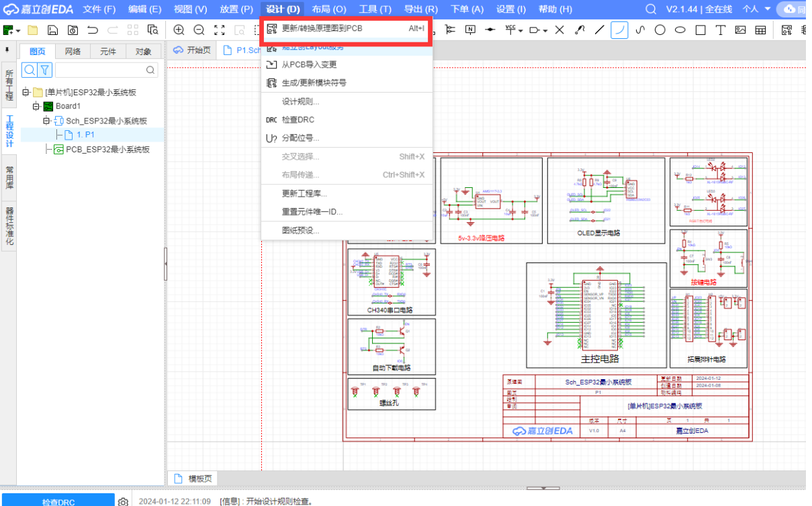Open the 工具 (T) menu
Screen dimensions: 812x506
click(x=375, y=9)
